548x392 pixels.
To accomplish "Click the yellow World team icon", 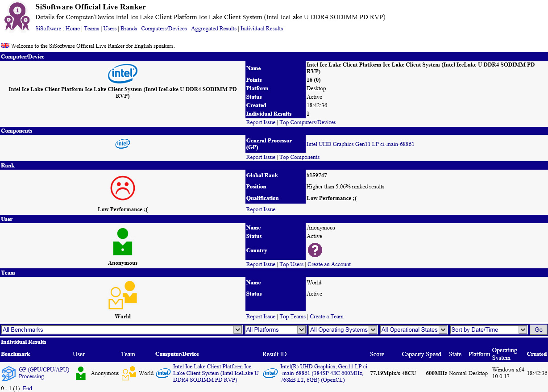I will click(123, 295).
